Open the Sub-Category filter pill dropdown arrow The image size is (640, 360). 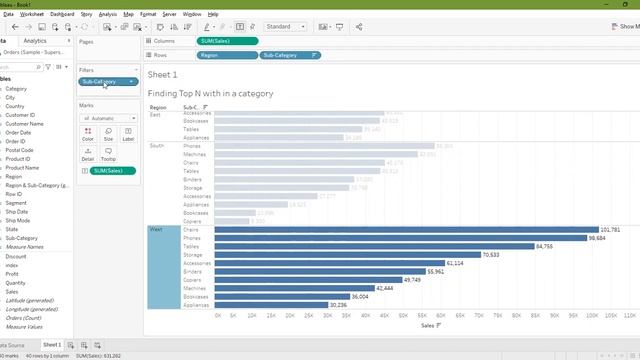[131, 82]
